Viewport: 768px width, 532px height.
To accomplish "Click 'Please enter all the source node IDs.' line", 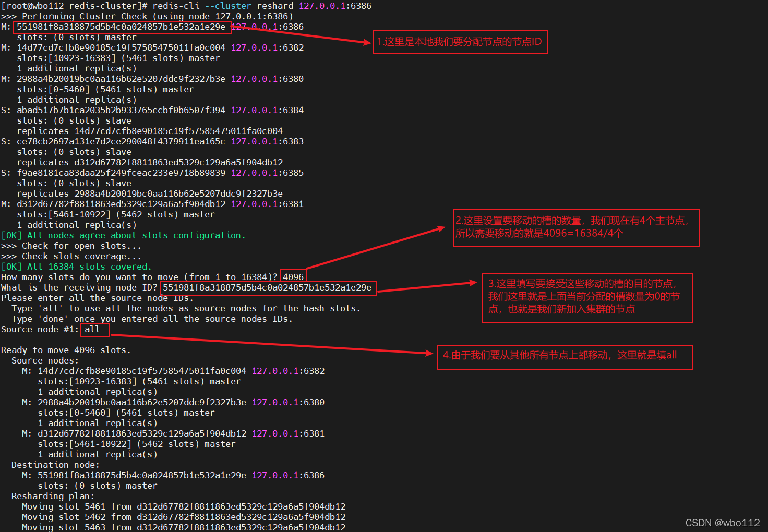I will click(98, 298).
